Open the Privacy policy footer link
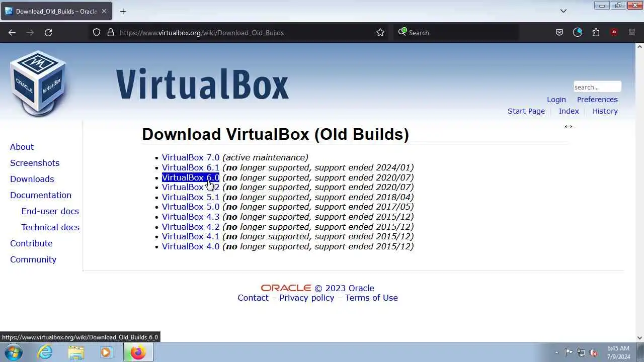The image size is (644, 362). pos(307,298)
